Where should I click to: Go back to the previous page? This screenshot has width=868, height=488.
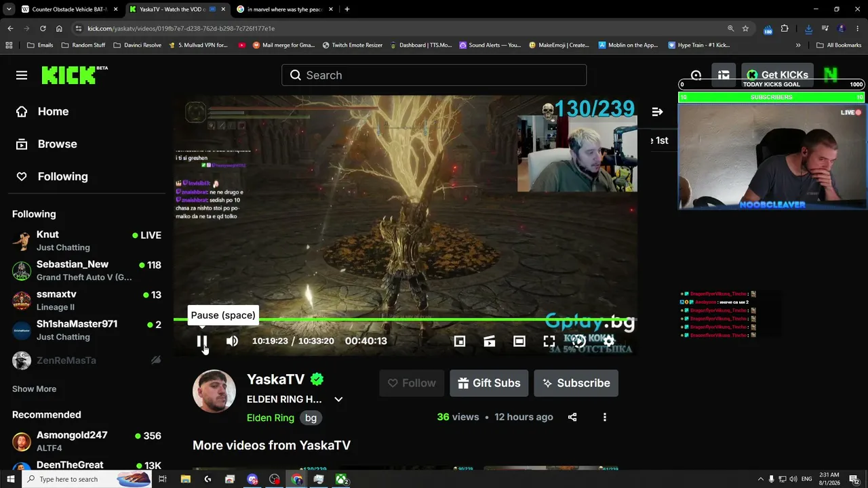[10, 28]
